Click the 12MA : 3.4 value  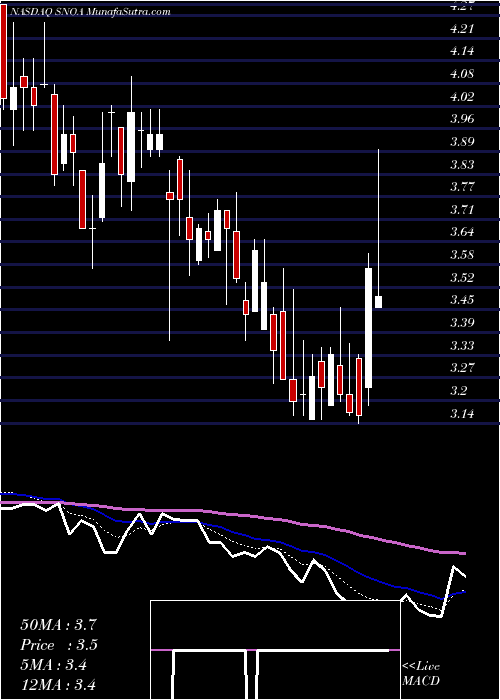click(x=58, y=685)
